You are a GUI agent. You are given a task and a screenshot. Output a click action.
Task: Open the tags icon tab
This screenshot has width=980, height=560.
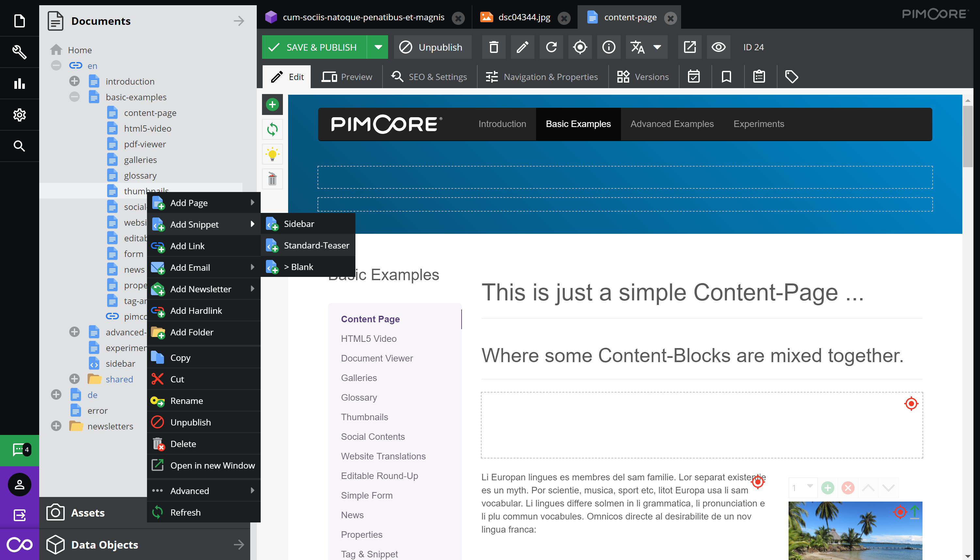coord(791,77)
